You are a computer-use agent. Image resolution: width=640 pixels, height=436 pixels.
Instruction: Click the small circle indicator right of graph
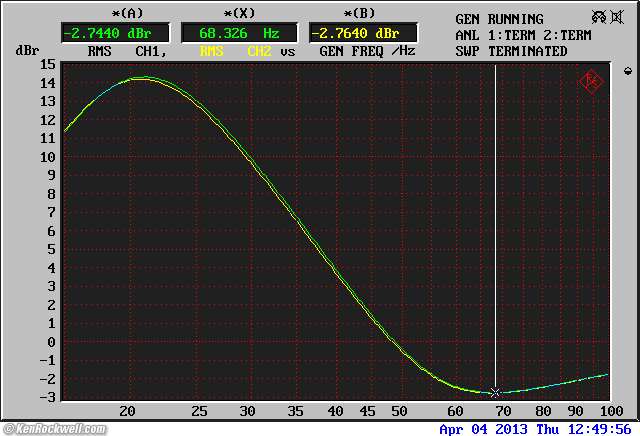point(628,71)
